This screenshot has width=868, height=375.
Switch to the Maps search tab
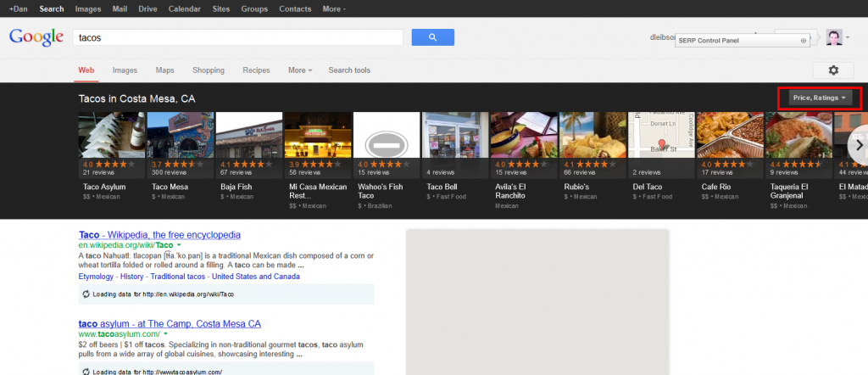pos(164,70)
